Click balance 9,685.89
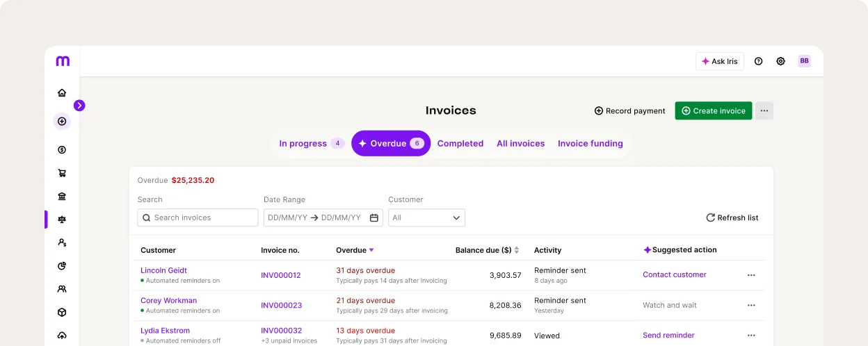 (505, 335)
